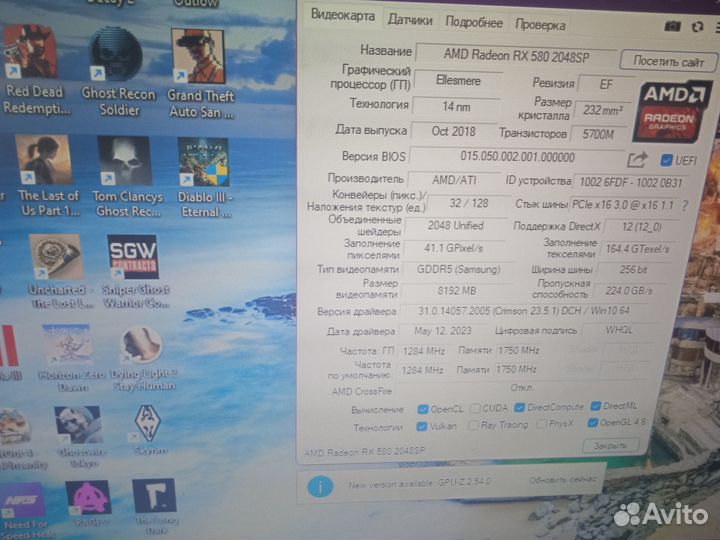Open the Проверка tab
Image resolution: width=720 pixels, height=540 pixels.
point(540,24)
